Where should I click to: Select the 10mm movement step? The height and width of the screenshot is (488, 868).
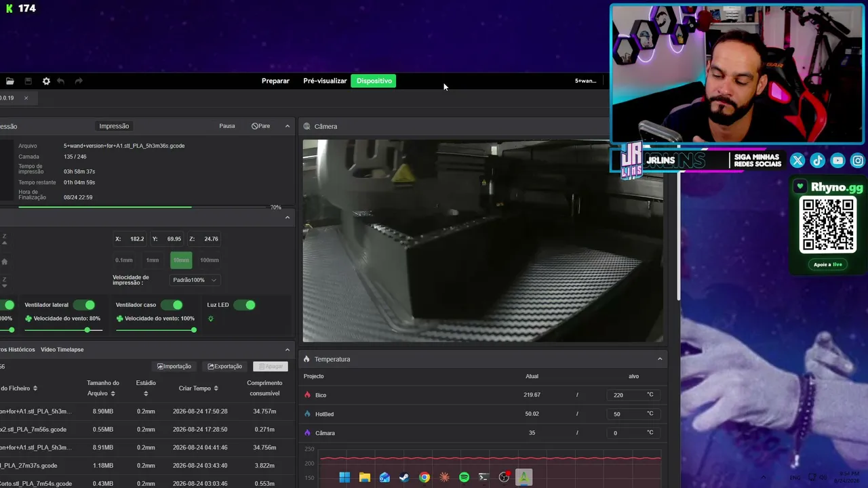181,260
